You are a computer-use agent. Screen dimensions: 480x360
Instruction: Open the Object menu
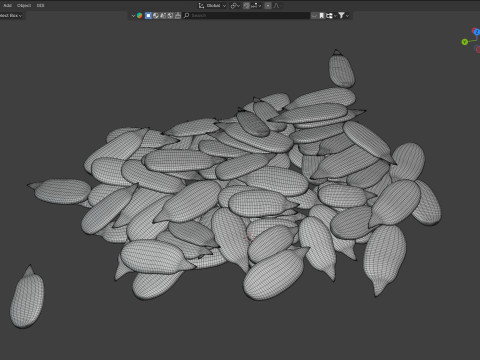point(24,5)
